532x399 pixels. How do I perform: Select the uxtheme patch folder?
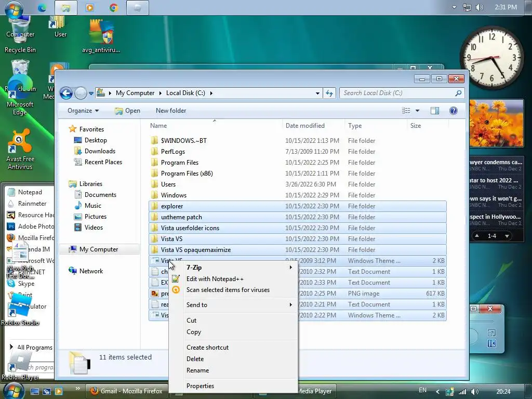297,217
